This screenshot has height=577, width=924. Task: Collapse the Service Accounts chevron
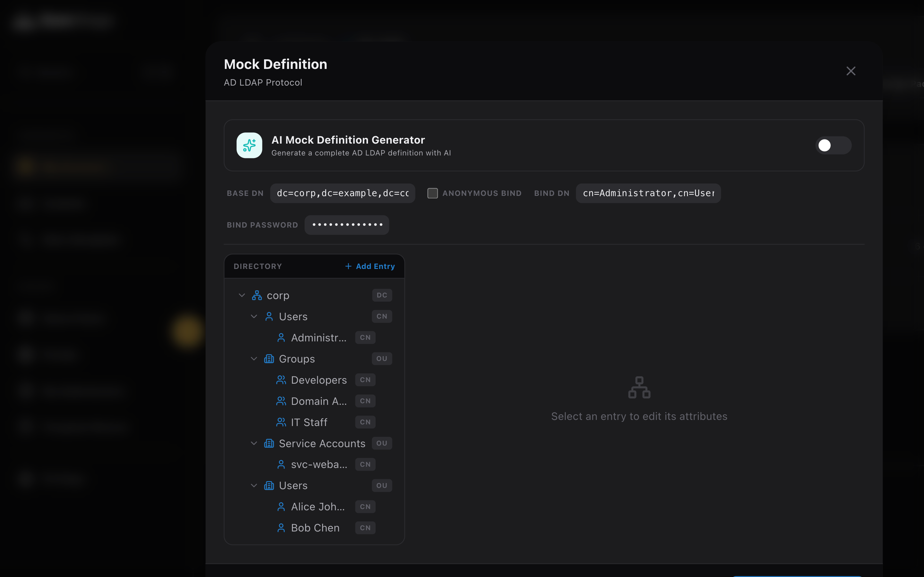[x=254, y=443]
